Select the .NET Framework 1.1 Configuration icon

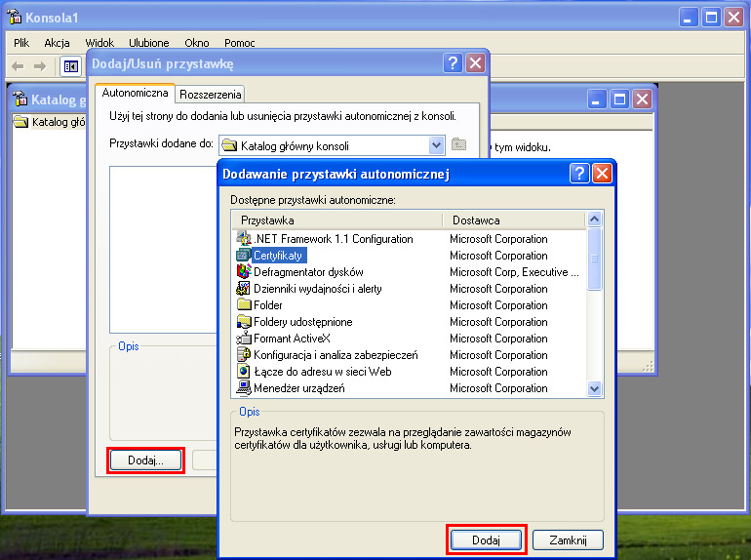pyautogui.click(x=243, y=238)
